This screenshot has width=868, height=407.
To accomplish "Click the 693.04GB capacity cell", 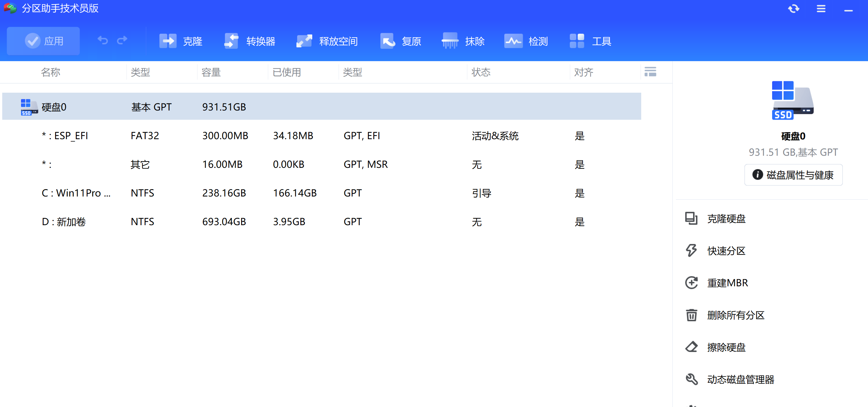I will click(224, 221).
